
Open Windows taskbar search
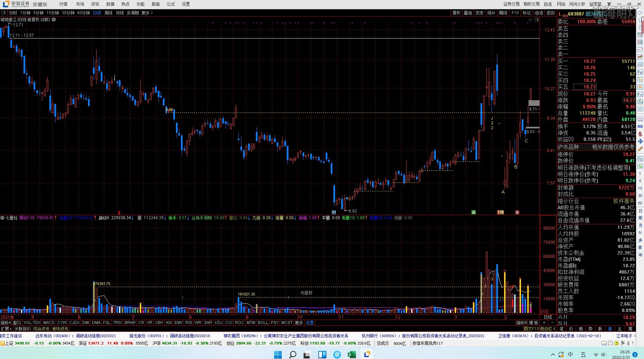293,354
